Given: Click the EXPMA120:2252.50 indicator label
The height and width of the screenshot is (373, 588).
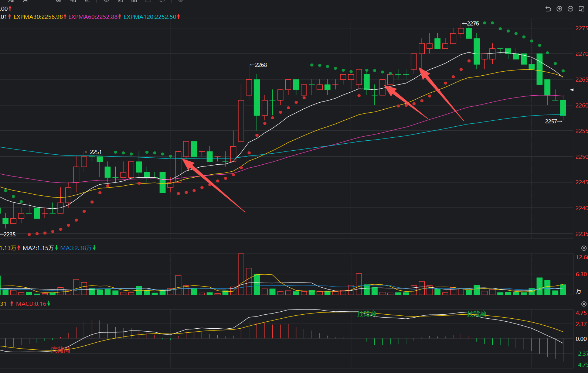Looking at the screenshot, I should coord(150,17).
